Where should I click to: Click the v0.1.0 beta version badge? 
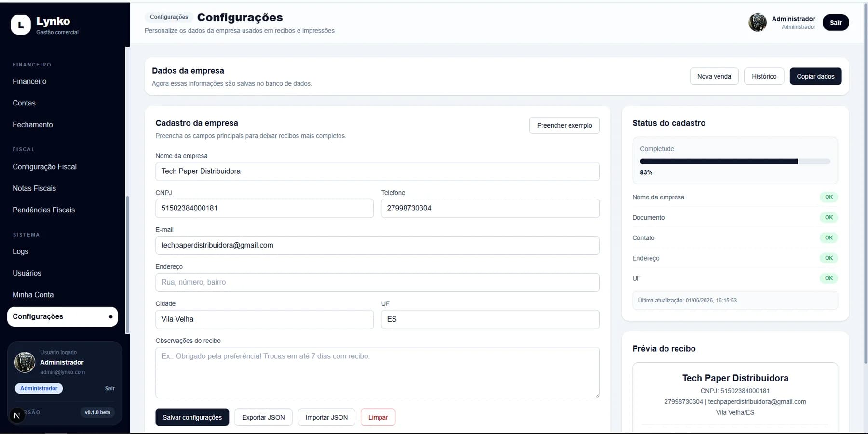97,412
